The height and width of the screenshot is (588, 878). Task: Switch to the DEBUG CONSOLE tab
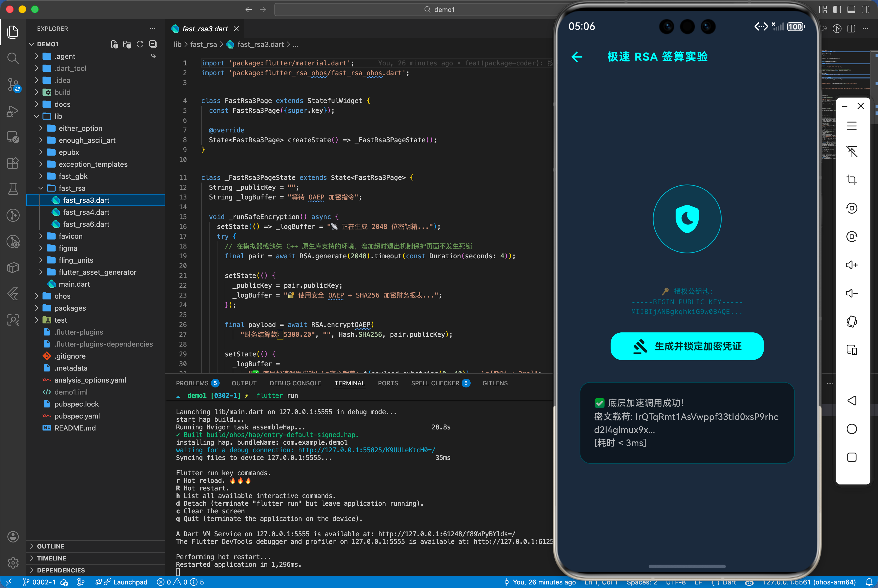(295, 383)
